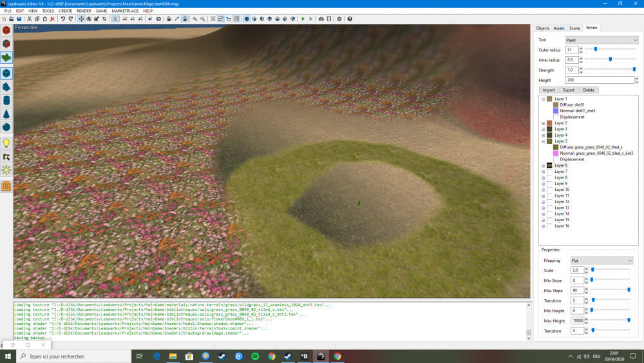This screenshot has width=644, height=363.
Task: Switch to the Assets tab
Action: 559,28
